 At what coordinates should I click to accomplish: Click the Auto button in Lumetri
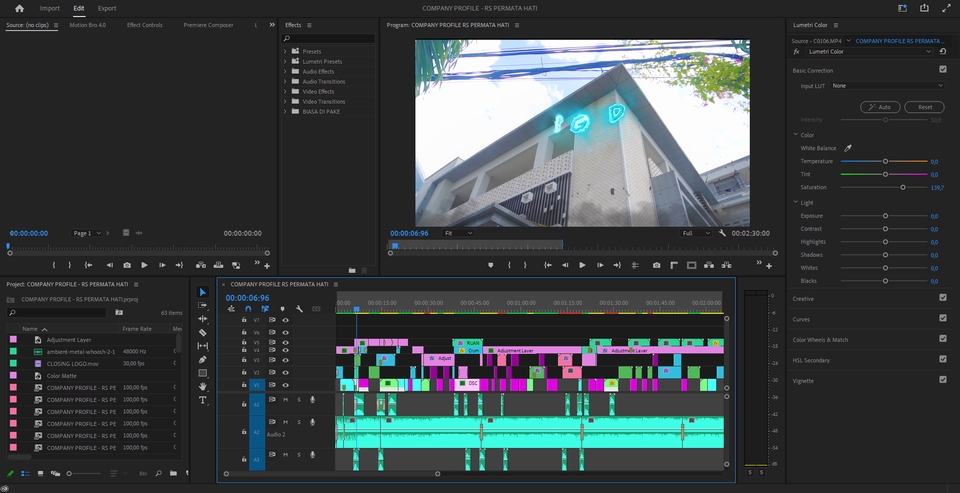[x=880, y=107]
